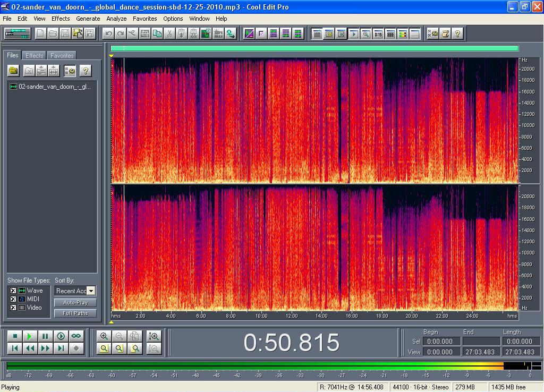This screenshot has height=392, width=544.
Task: Open the Sort By dropdown
Action: [x=91, y=291]
